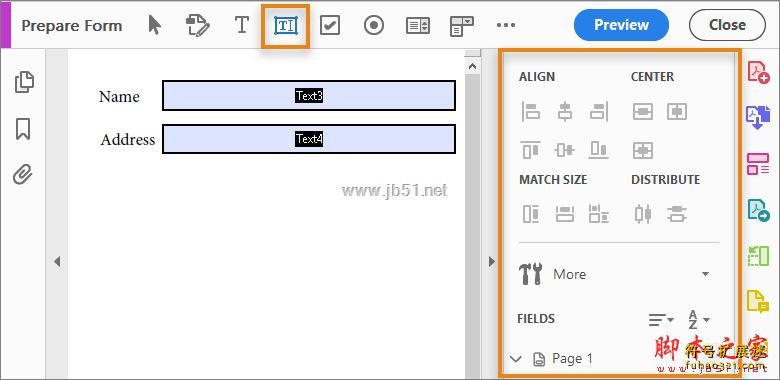
Task: Open the green Organize Pages tool shortcut
Action: 758,255
